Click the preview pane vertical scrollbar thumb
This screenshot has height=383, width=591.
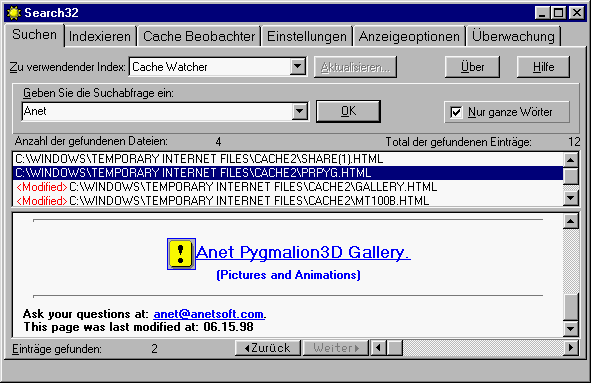point(571,307)
